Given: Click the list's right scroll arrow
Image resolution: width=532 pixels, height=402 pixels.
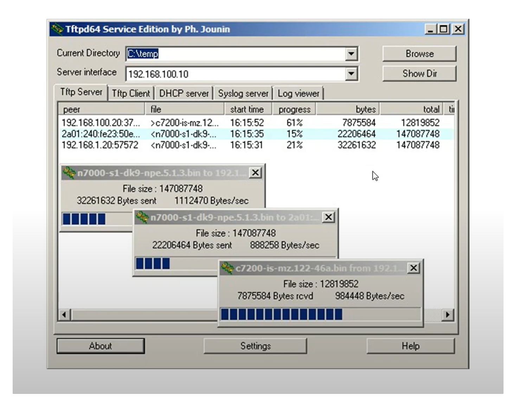Looking at the screenshot, I should (x=447, y=315).
